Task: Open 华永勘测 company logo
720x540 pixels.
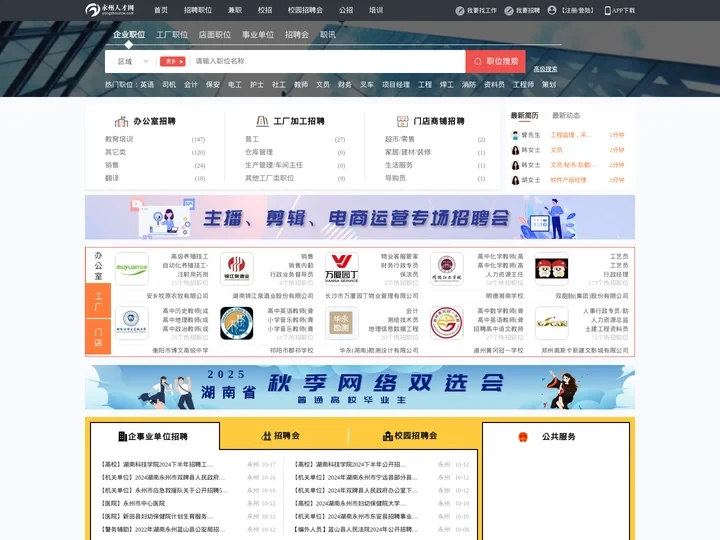Action: [342, 323]
